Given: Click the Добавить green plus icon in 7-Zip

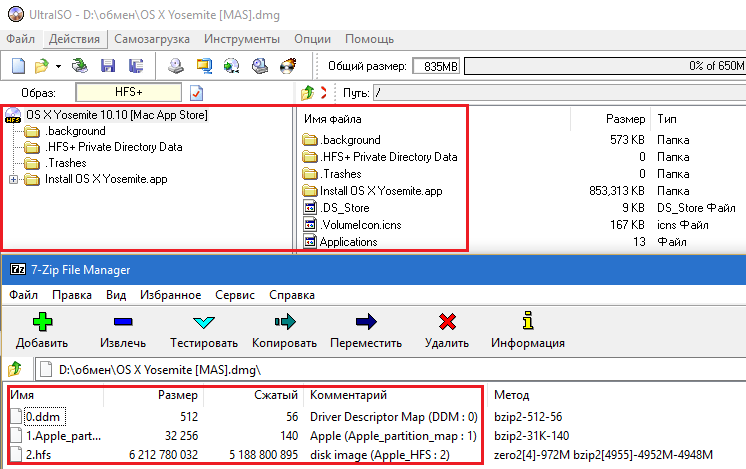Looking at the screenshot, I should click(42, 322).
